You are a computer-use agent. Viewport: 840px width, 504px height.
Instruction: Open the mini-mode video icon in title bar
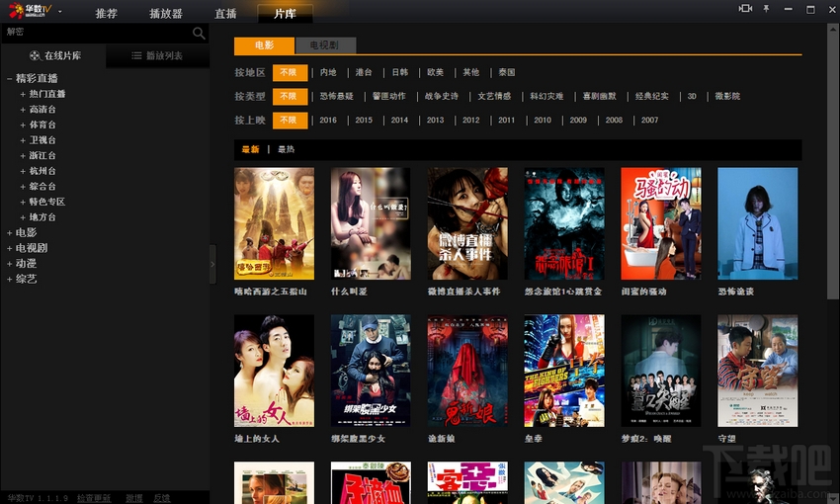[745, 9]
